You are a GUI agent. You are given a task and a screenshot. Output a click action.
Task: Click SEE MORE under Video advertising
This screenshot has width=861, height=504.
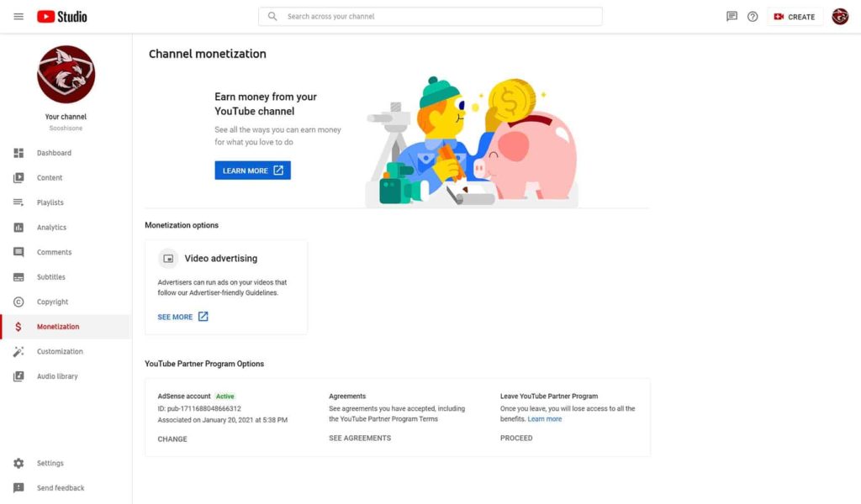tap(175, 317)
